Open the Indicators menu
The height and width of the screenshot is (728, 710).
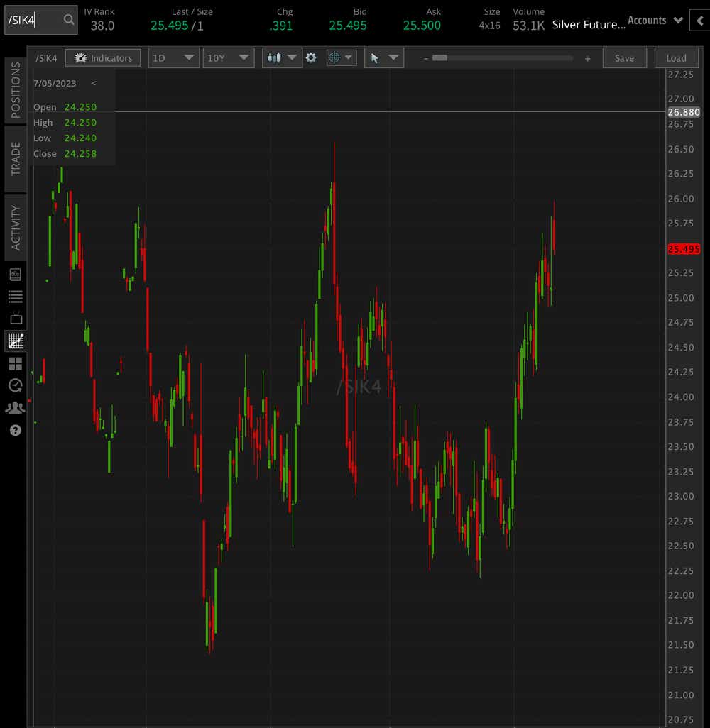103,58
